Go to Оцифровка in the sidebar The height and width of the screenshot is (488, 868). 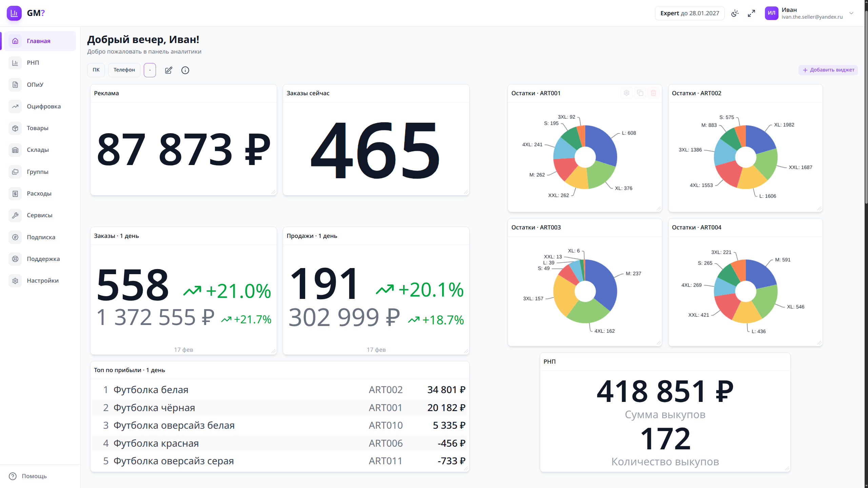point(44,106)
